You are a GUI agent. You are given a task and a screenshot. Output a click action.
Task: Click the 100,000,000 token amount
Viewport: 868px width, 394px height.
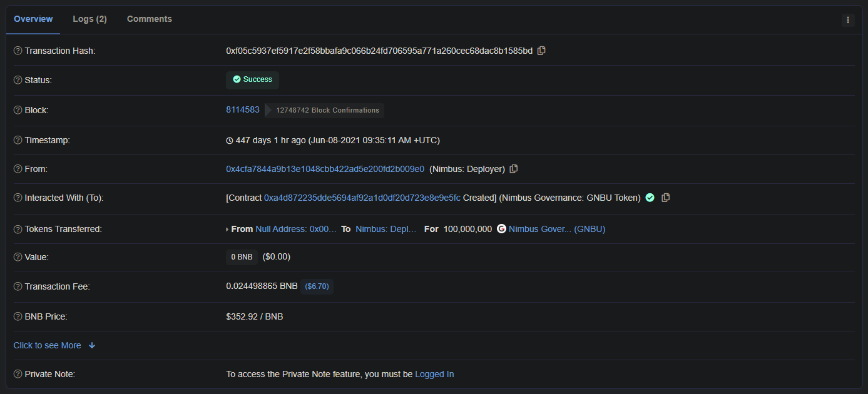[x=467, y=229]
